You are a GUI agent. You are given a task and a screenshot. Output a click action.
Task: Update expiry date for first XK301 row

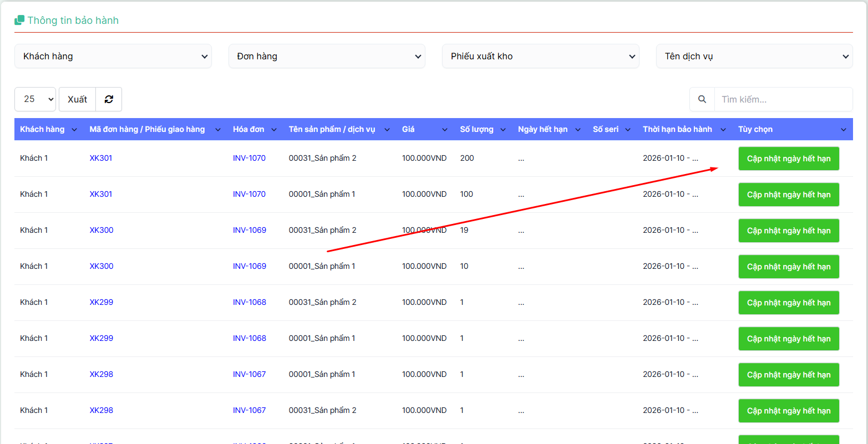[788, 159]
